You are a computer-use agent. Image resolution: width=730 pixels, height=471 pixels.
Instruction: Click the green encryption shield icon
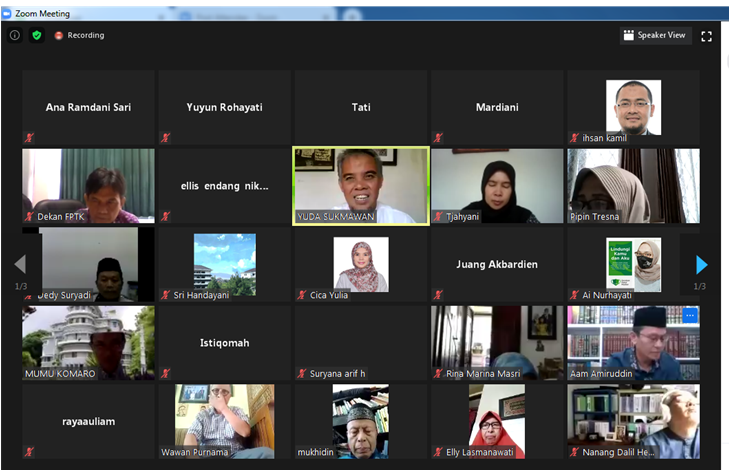pyautogui.click(x=37, y=35)
